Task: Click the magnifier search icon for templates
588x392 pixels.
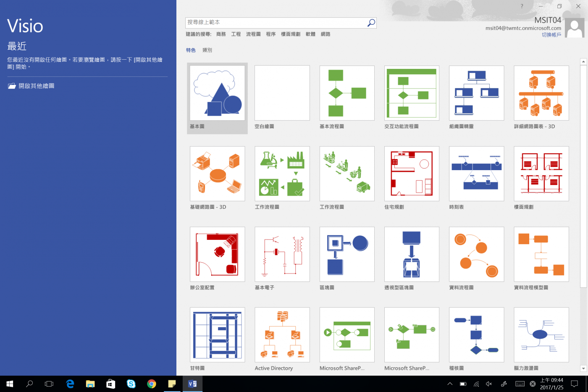Action: pyautogui.click(x=371, y=23)
